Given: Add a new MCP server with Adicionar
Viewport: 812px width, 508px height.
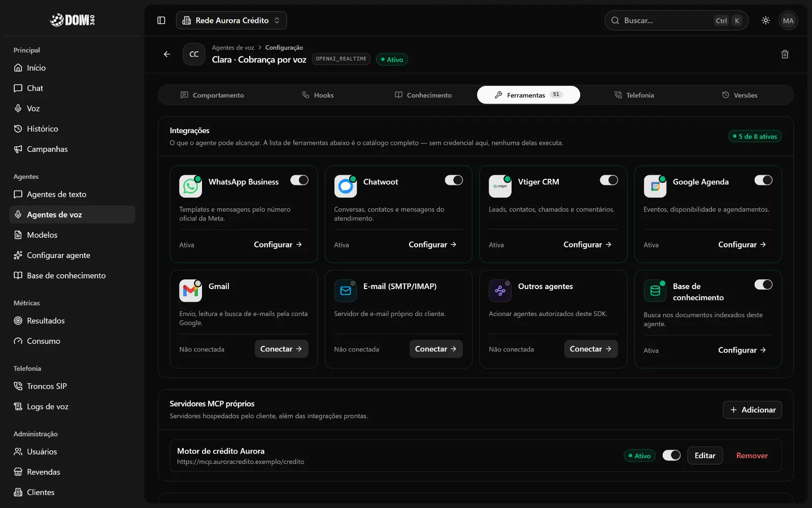Looking at the screenshot, I should click(x=752, y=410).
